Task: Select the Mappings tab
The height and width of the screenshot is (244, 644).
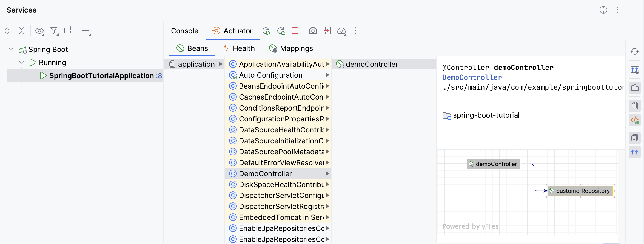Action: (291, 48)
